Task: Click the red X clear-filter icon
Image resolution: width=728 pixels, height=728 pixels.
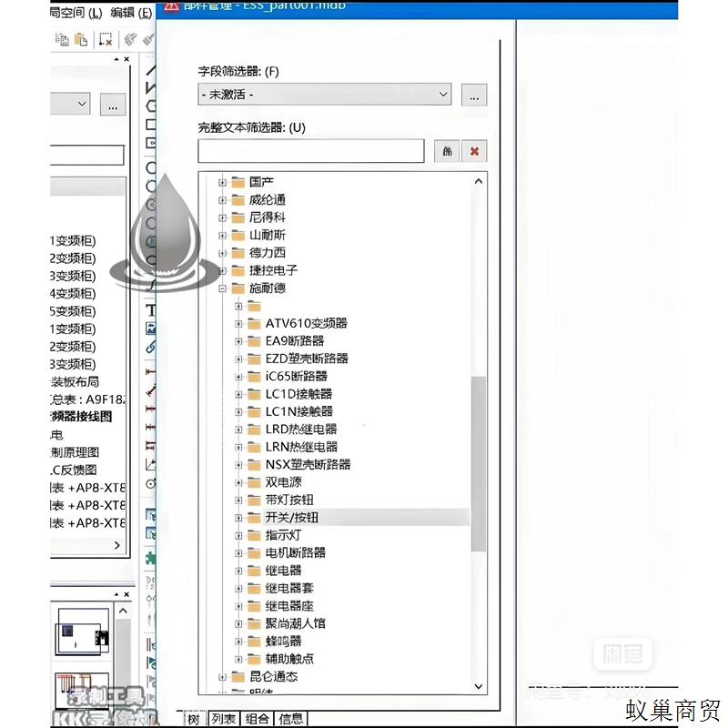Action: pyautogui.click(x=474, y=151)
